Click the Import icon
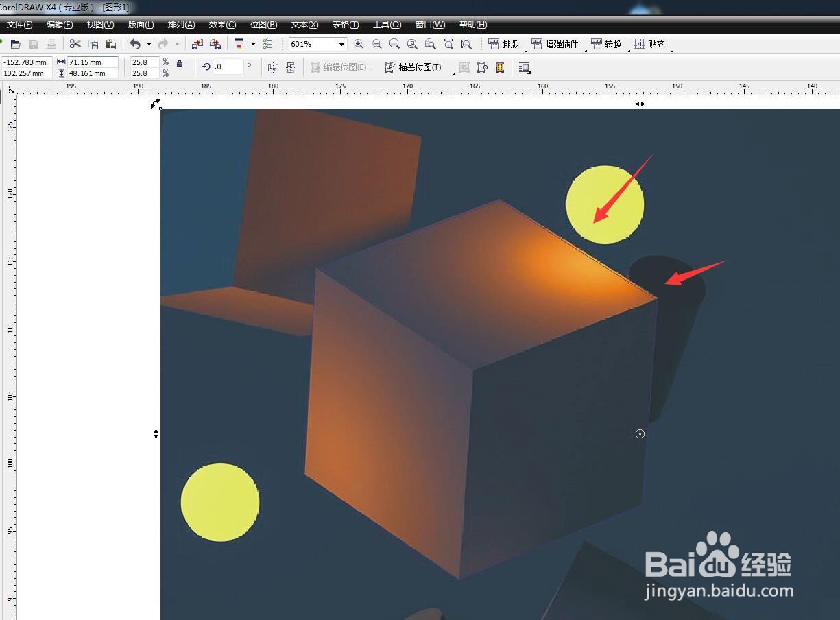This screenshot has width=840, height=620. click(197, 44)
